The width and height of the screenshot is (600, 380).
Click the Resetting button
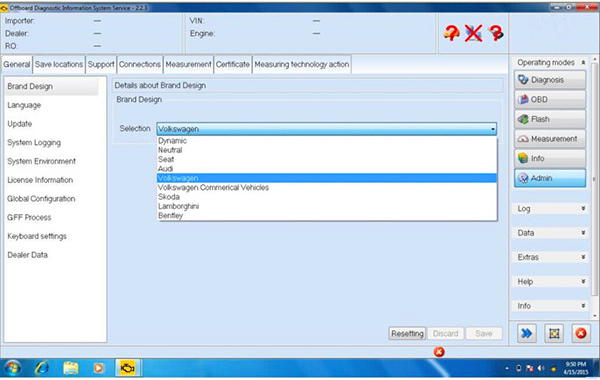(x=407, y=334)
